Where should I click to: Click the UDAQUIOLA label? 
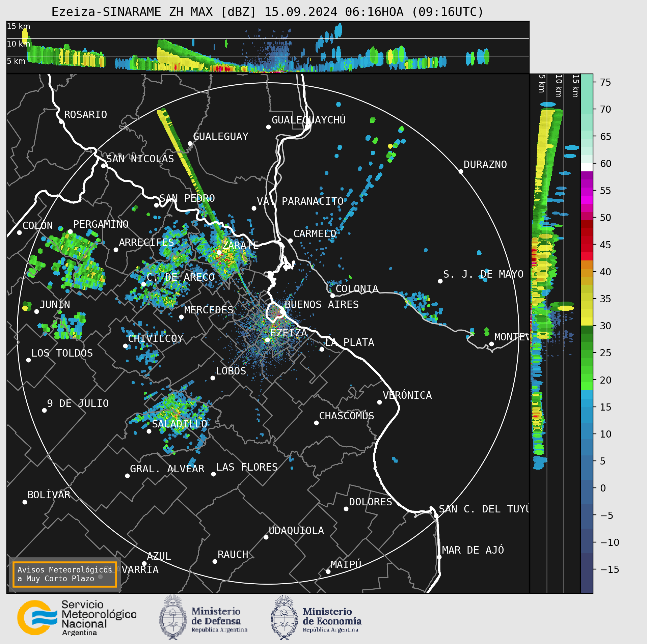[296, 531]
